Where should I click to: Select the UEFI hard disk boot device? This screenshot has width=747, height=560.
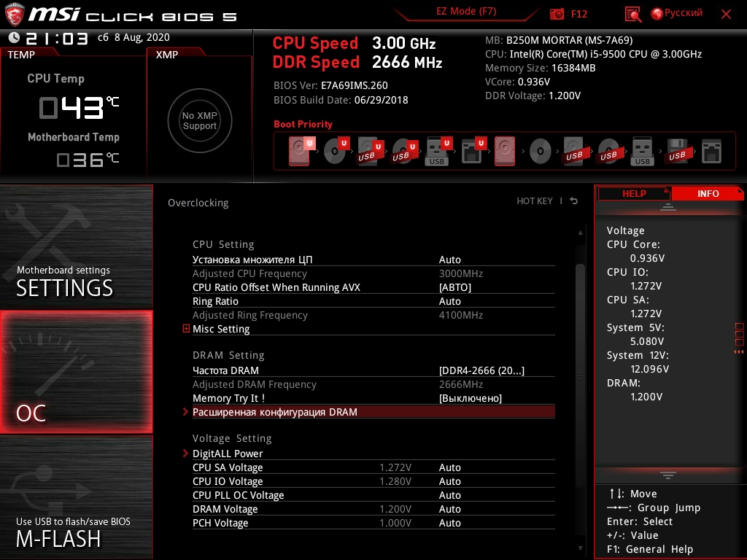click(x=302, y=151)
